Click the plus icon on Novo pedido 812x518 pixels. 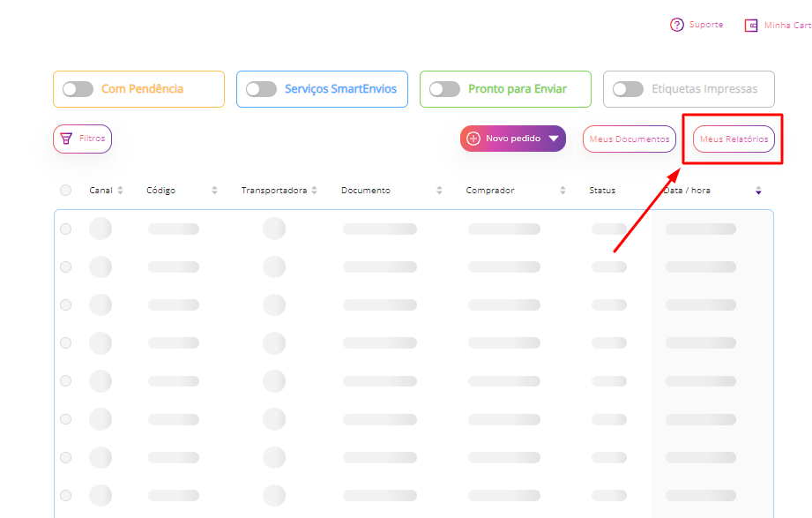coord(473,139)
